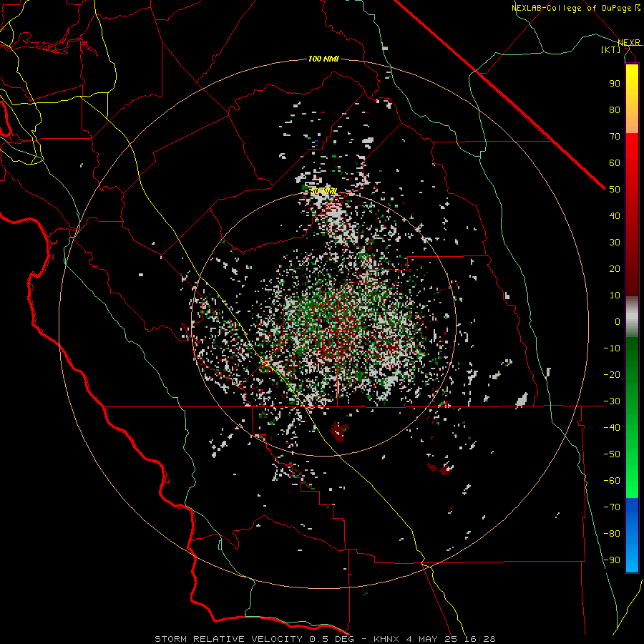Click the -50 legend value
This screenshot has height=644, width=644.
[612, 454]
